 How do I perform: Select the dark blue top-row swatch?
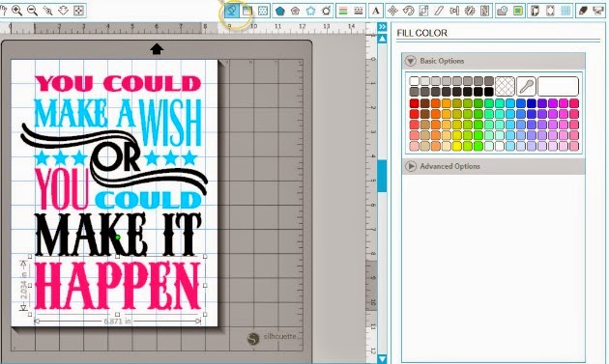pyautogui.click(x=532, y=103)
